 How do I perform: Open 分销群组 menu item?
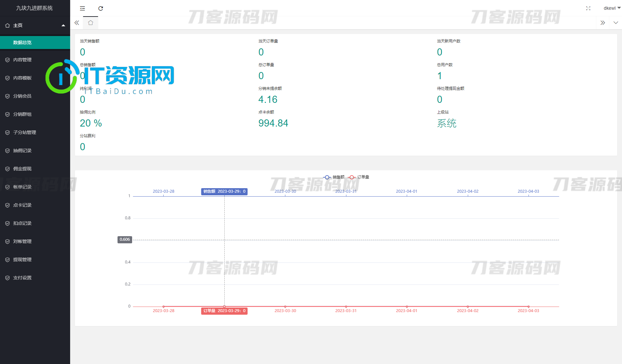[x=35, y=114]
